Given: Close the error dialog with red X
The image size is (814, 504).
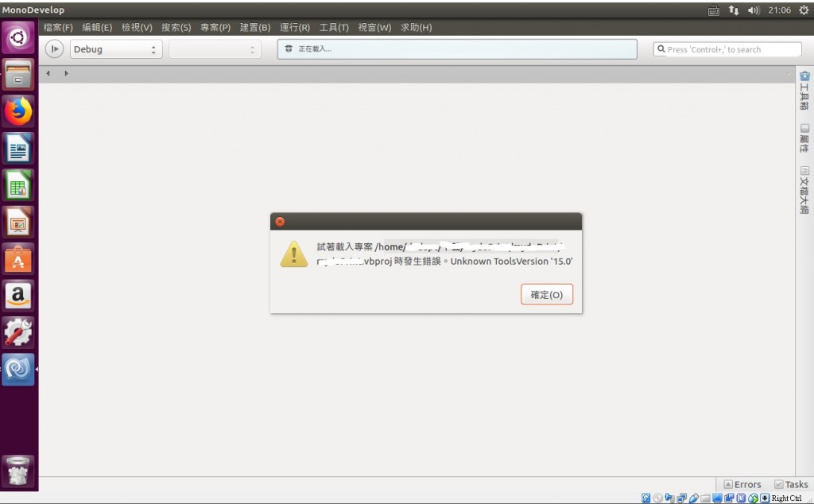Looking at the screenshot, I should (x=280, y=222).
